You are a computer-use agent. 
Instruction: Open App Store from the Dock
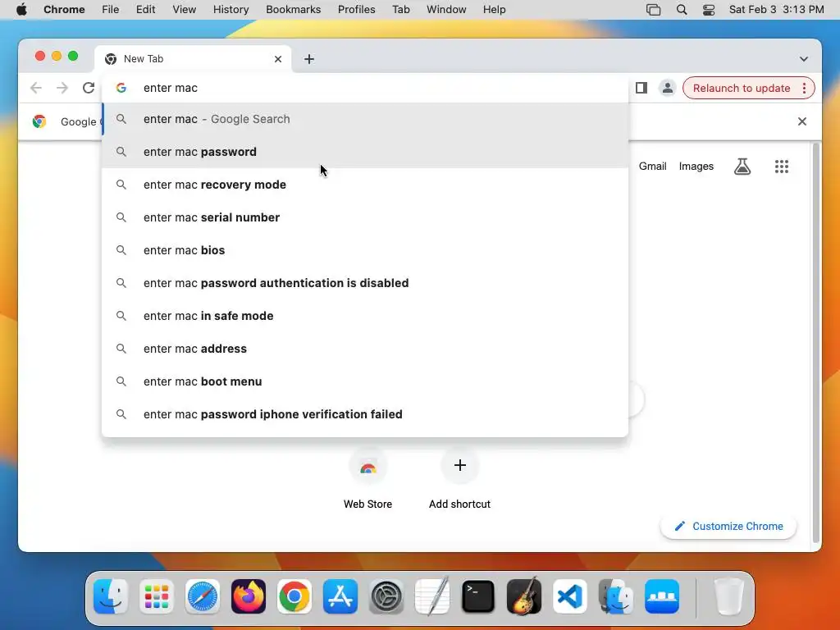point(340,596)
